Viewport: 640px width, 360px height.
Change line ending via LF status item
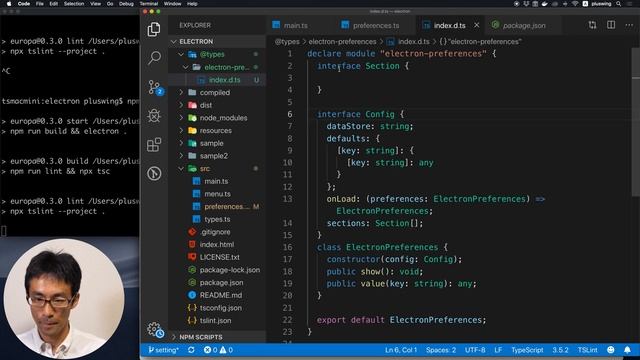click(x=498, y=350)
